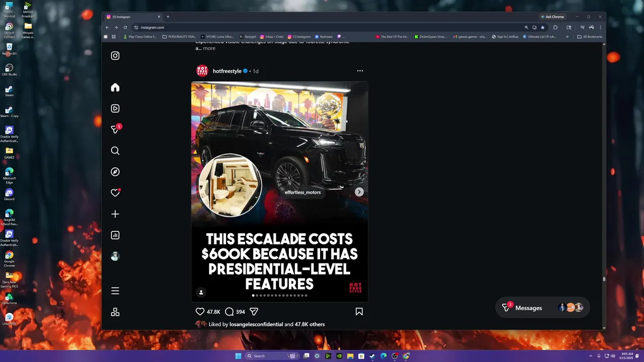Open the effortless_motors tag

[x=302, y=192]
